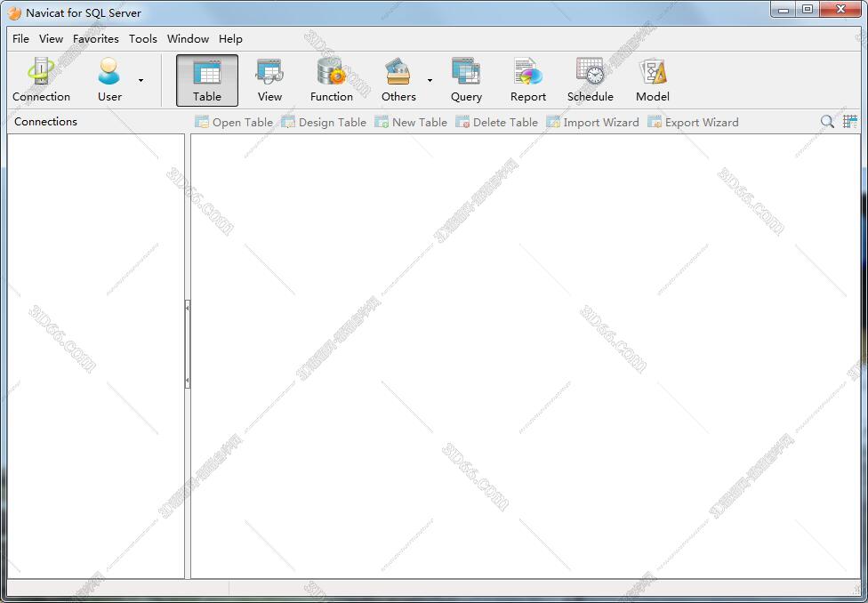
Task: Click the New Table button
Action: [411, 122]
